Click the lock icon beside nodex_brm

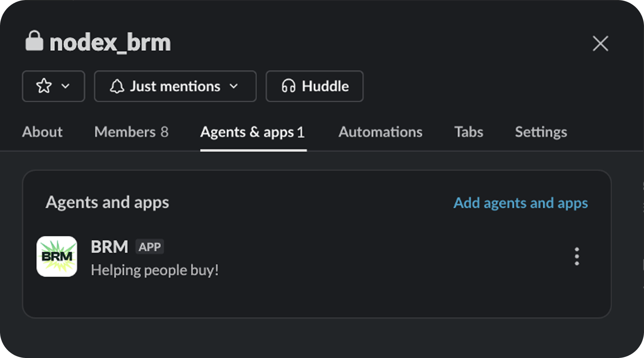point(34,41)
